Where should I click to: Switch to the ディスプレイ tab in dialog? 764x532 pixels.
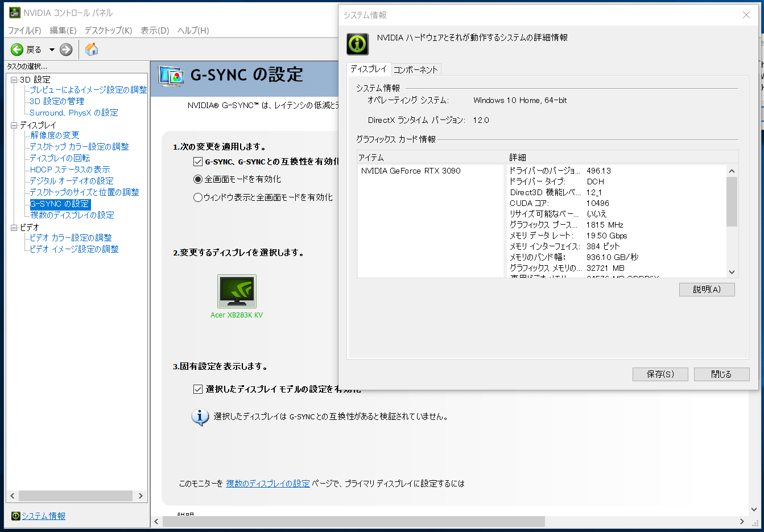pos(369,69)
